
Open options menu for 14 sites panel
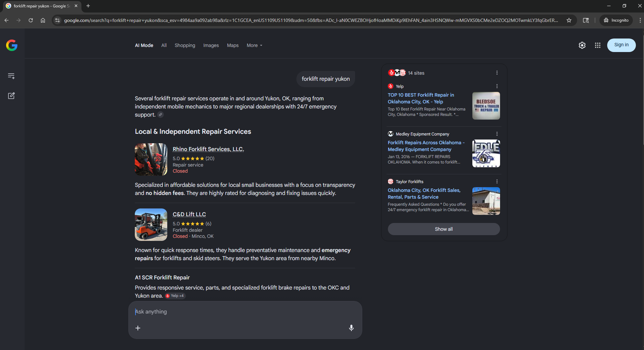pyautogui.click(x=497, y=73)
